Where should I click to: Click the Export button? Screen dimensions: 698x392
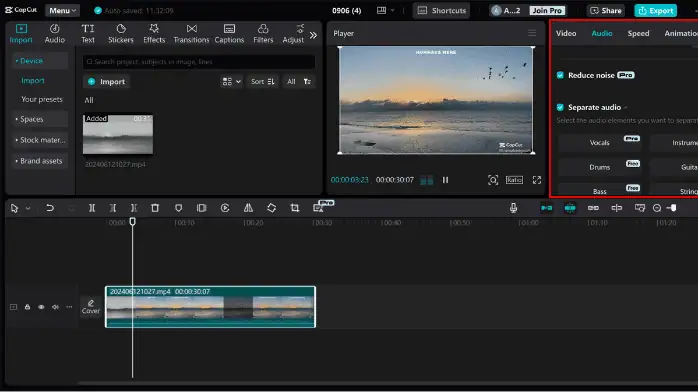coord(656,10)
